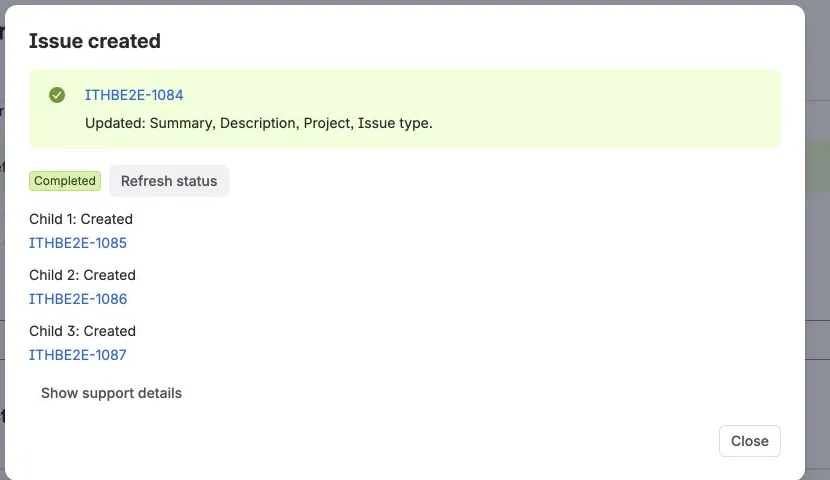
Task: Select the green Completed status badge
Action: tap(65, 181)
